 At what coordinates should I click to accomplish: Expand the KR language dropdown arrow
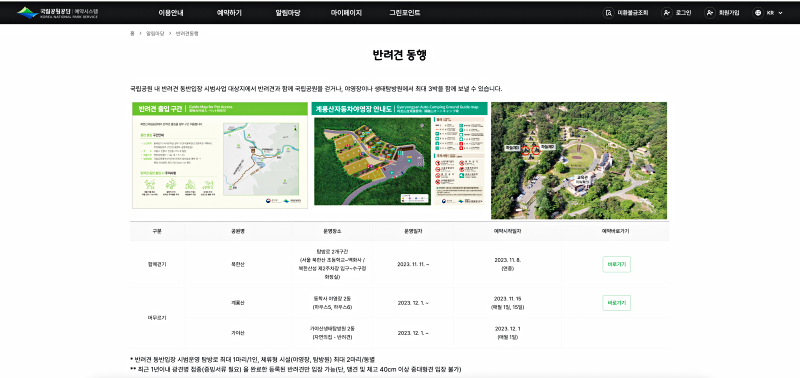[780, 13]
